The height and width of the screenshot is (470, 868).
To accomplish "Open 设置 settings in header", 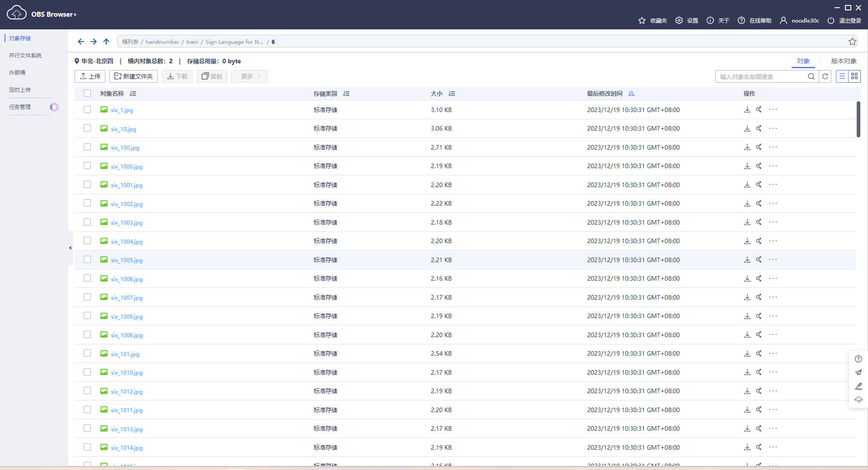I will 687,20.
